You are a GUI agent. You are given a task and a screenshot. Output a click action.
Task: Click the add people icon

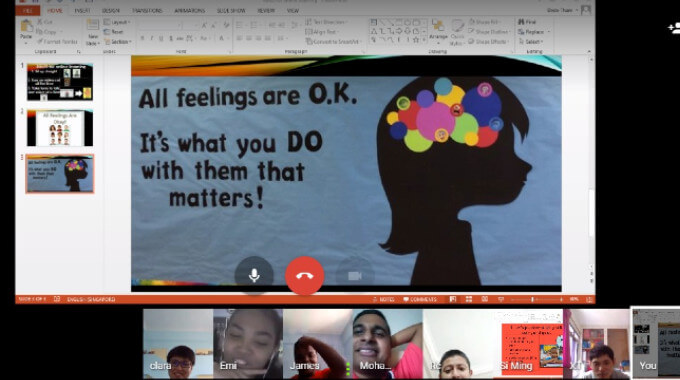click(x=673, y=28)
